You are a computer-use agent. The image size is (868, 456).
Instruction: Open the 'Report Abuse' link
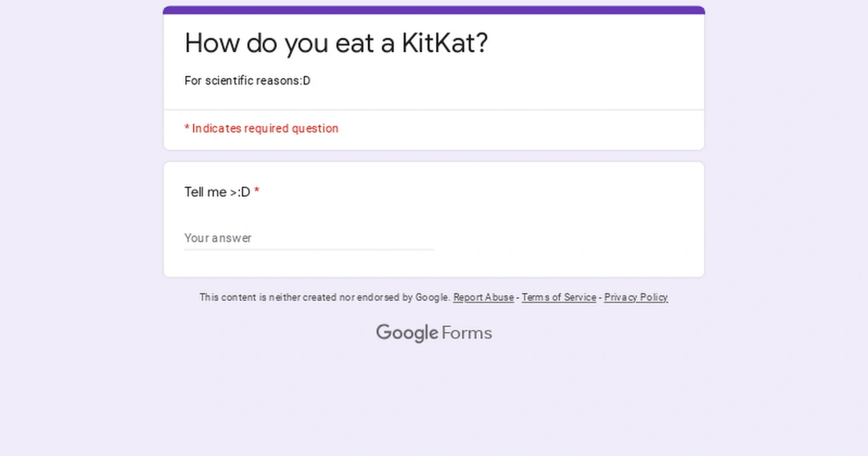[x=483, y=297]
